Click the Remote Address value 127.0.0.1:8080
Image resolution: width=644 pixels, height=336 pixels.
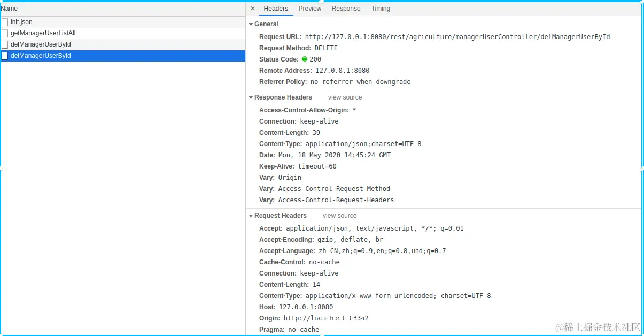pos(342,71)
